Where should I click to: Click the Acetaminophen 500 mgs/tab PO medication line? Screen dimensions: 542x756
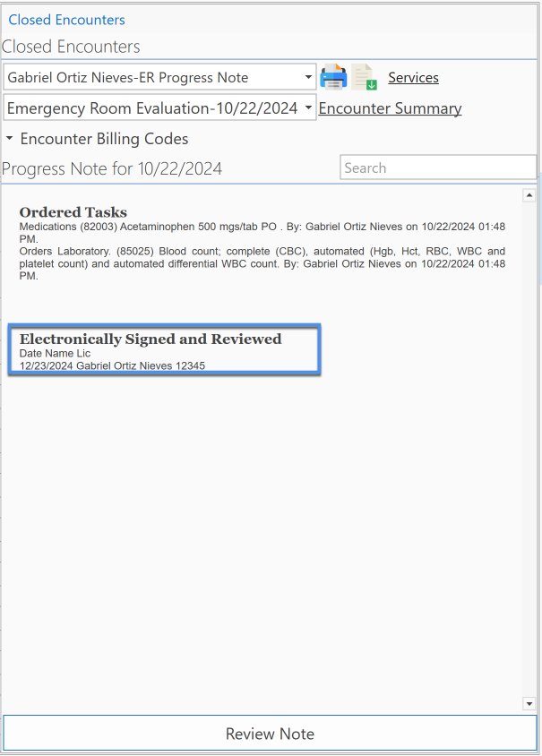[262, 232]
